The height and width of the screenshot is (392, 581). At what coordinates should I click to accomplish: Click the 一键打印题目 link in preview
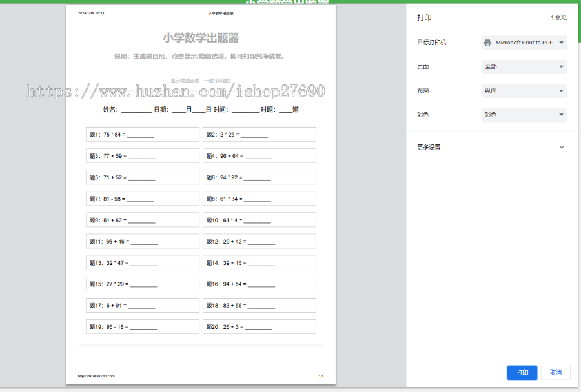[x=218, y=81]
